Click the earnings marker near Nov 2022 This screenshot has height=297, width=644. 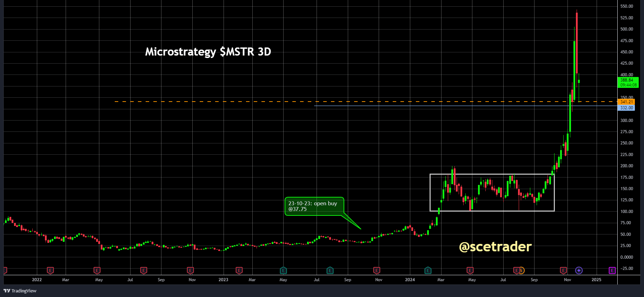click(x=190, y=270)
